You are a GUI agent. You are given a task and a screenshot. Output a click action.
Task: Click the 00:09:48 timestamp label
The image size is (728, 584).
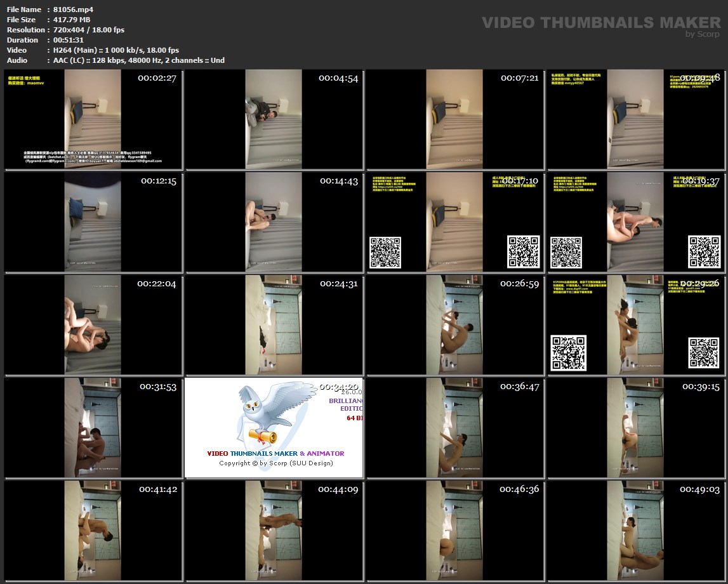click(x=699, y=78)
